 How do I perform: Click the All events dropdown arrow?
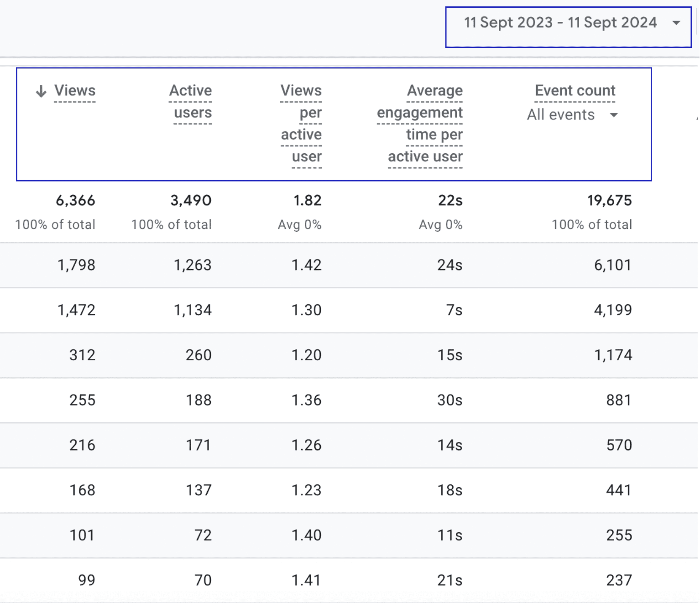pyautogui.click(x=614, y=115)
